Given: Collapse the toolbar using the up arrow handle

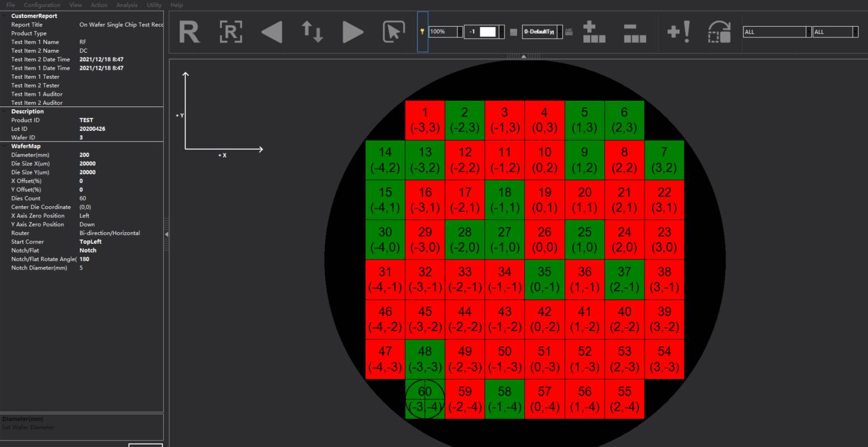Looking at the screenshot, I should [x=523, y=56].
